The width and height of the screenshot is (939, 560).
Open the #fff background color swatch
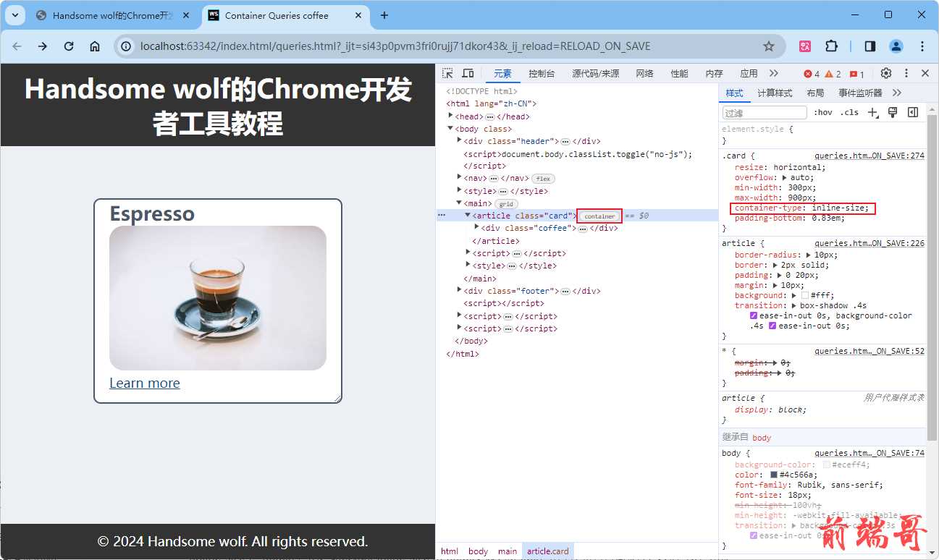tap(805, 295)
